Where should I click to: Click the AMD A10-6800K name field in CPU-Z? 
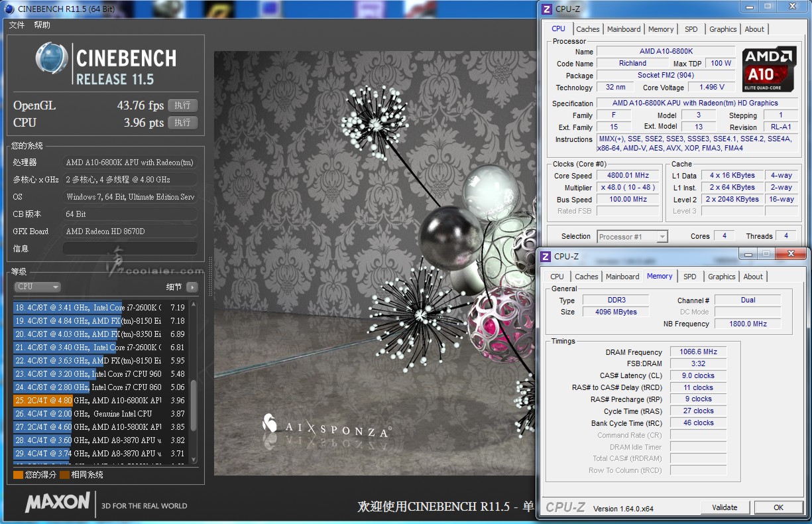(x=666, y=52)
